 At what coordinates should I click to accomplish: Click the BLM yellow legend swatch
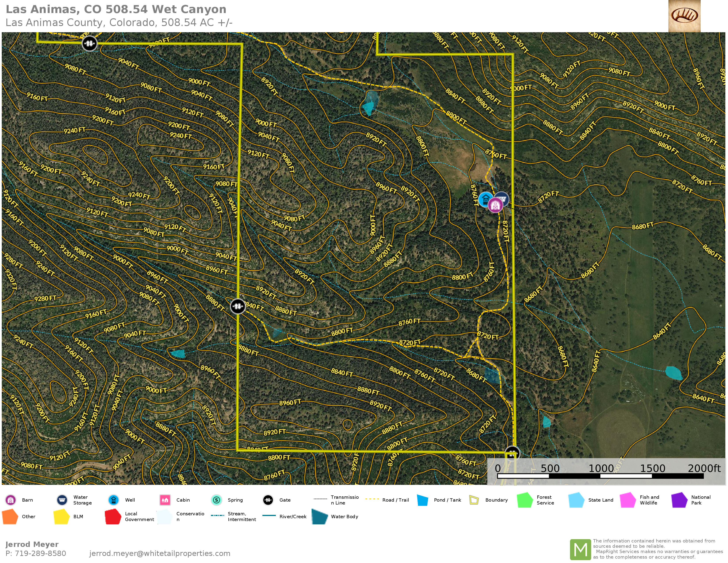(x=61, y=517)
